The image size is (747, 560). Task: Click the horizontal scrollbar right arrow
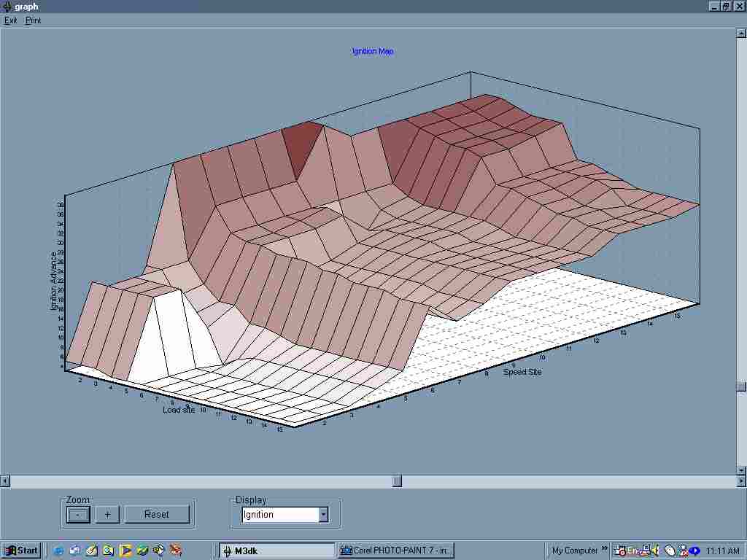741,481
